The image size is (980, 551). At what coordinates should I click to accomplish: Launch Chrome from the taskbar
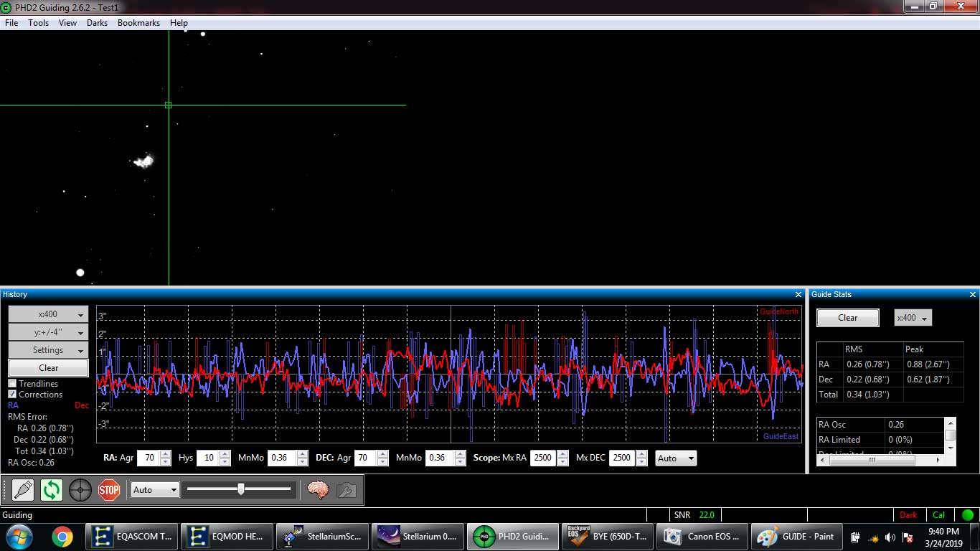[62, 536]
